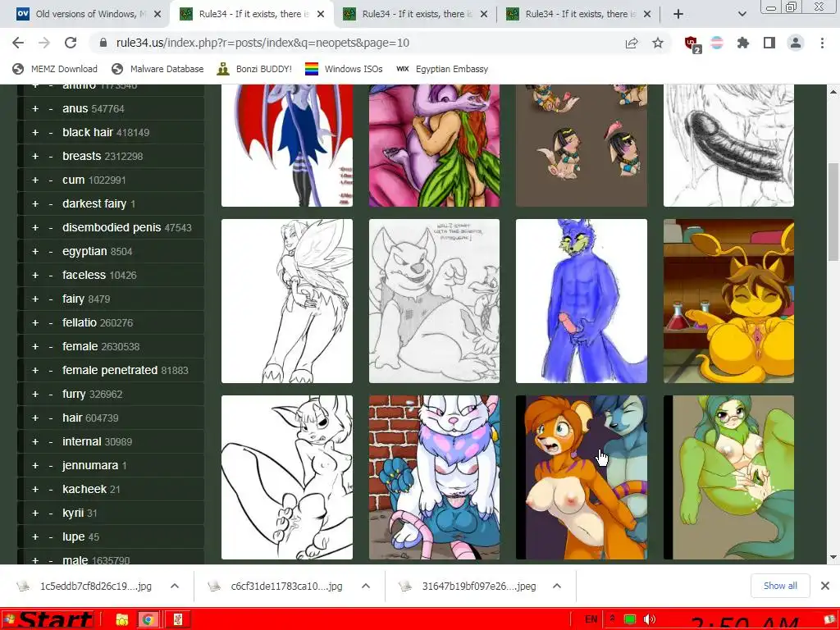Click the EN language indicator
This screenshot has height=630, width=840.
click(591, 619)
